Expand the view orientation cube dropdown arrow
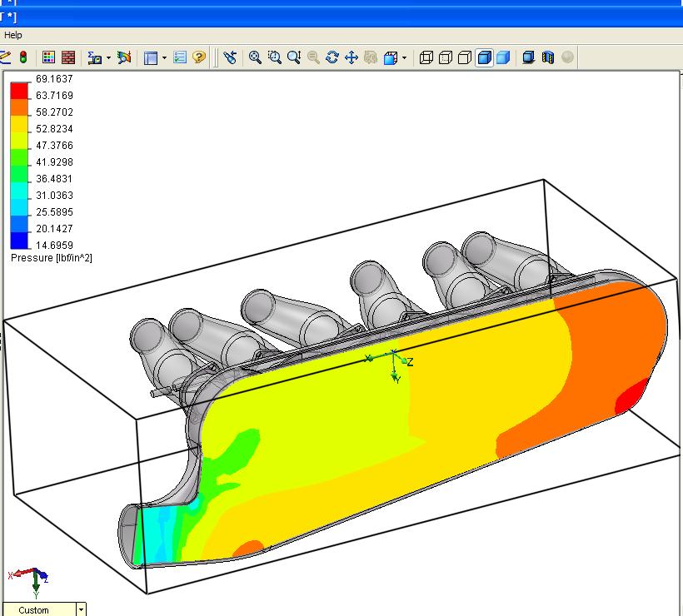The image size is (683, 616). [x=405, y=58]
